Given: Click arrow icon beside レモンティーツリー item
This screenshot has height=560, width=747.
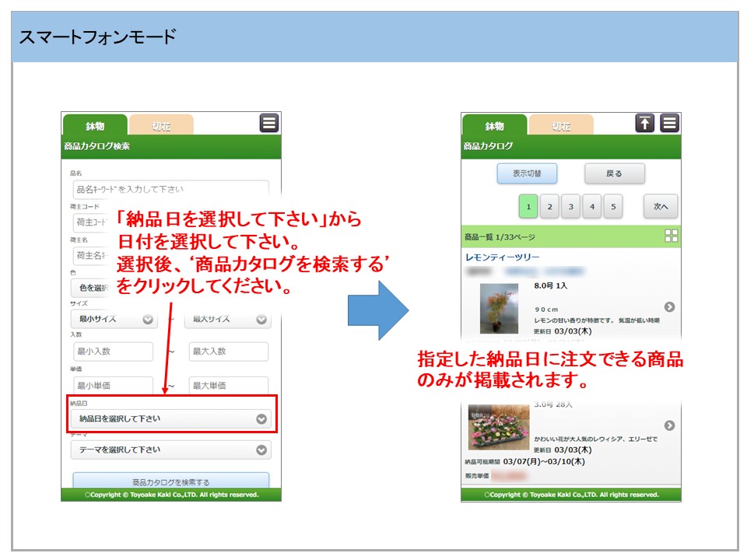Looking at the screenshot, I should tap(669, 307).
